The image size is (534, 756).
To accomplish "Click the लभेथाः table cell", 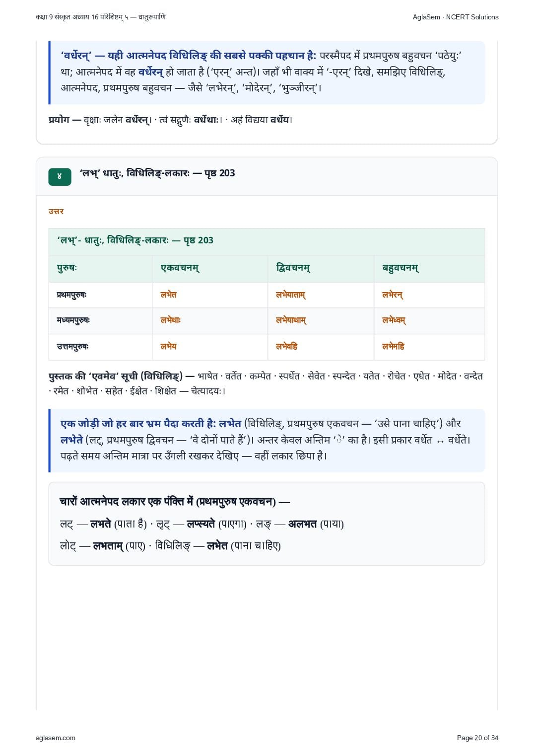I will (210, 321).
